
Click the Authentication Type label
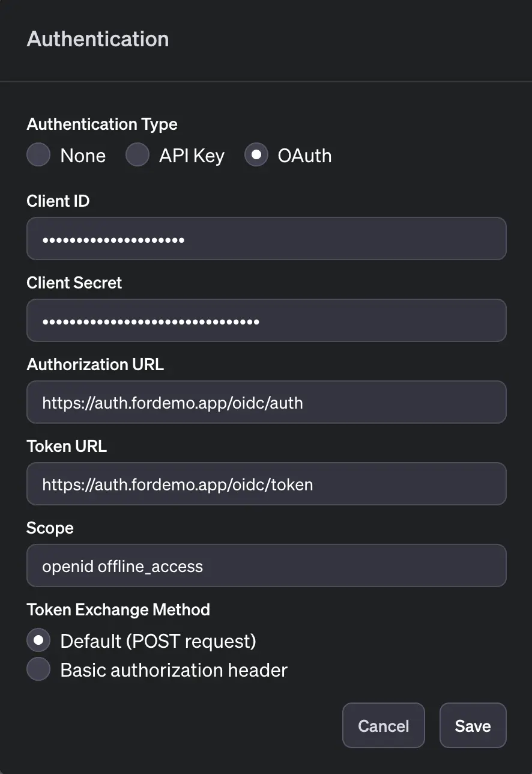[101, 124]
